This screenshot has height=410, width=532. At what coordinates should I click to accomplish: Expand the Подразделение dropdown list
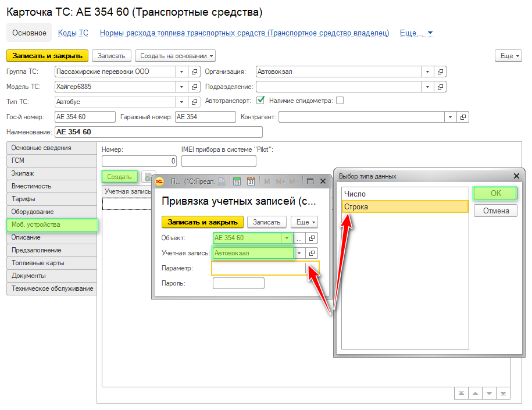(x=427, y=87)
